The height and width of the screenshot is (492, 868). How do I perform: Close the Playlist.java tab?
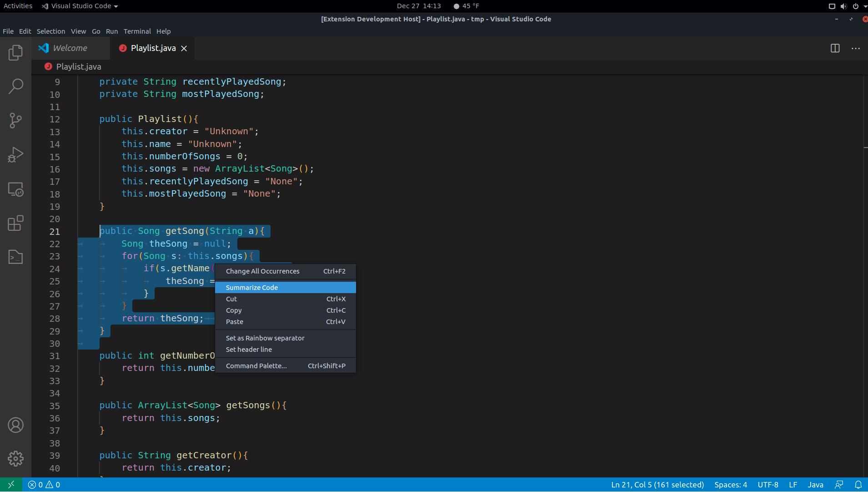[x=184, y=49]
